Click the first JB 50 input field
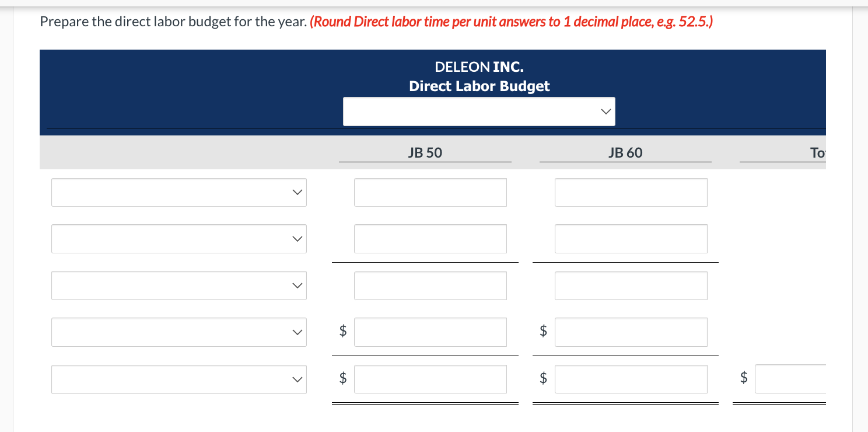 430,192
